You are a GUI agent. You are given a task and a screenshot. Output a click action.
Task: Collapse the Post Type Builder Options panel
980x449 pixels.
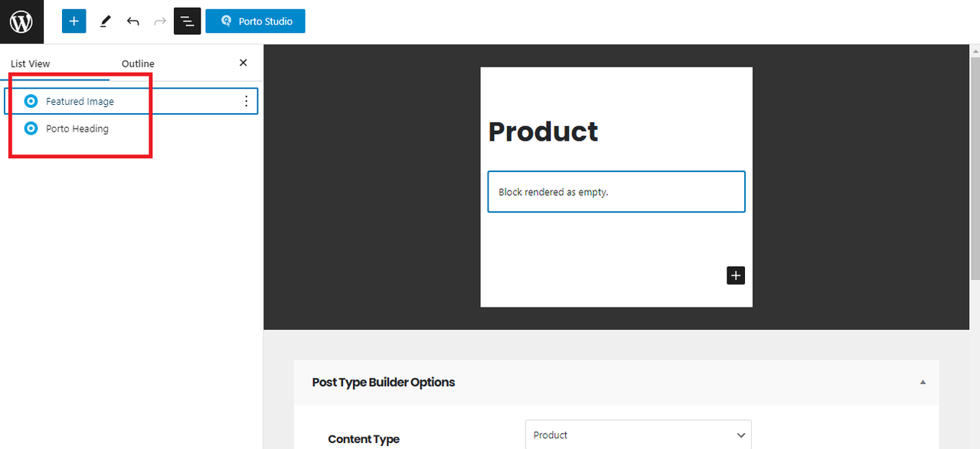(923, 382)
